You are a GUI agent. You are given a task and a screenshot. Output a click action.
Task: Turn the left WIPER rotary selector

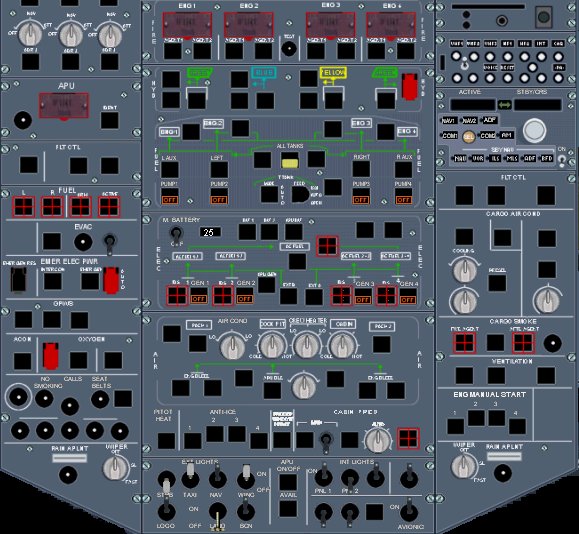116,468
